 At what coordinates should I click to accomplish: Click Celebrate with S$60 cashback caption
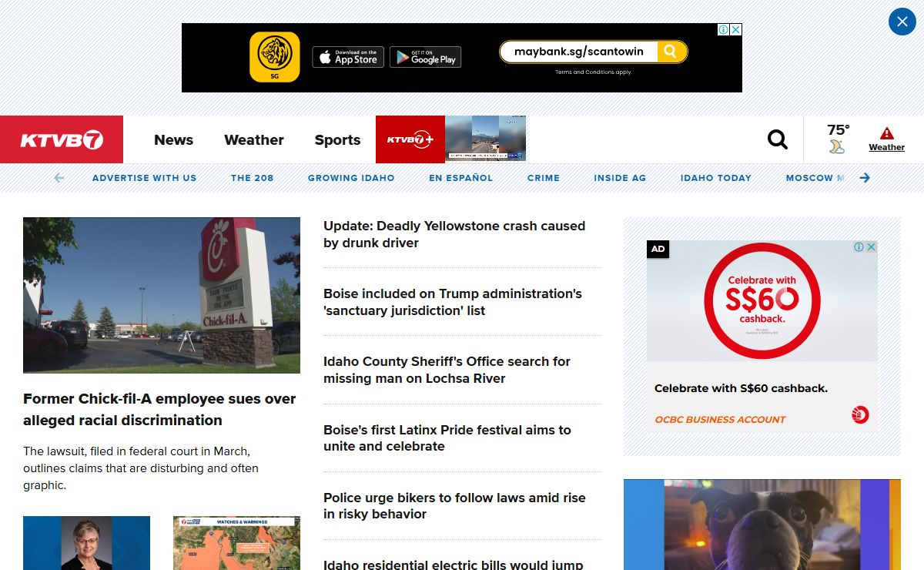click(x=741, y=388)
